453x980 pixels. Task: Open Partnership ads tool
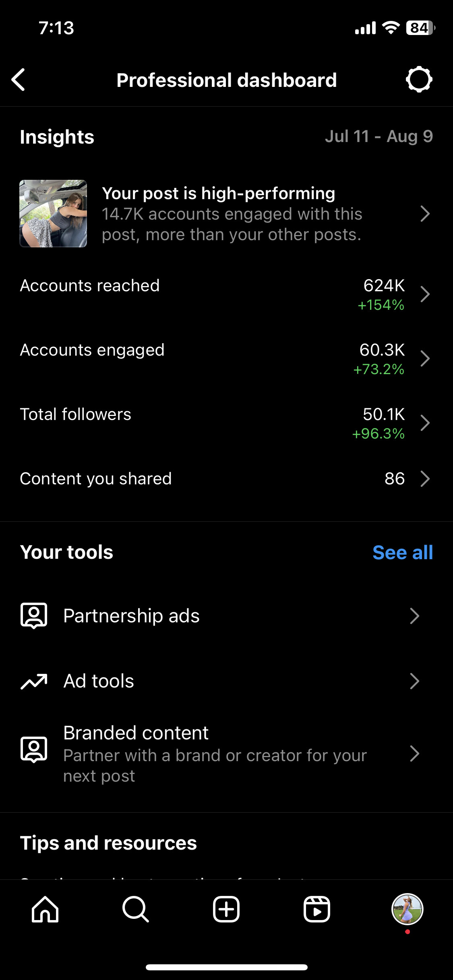coord(226,616)
